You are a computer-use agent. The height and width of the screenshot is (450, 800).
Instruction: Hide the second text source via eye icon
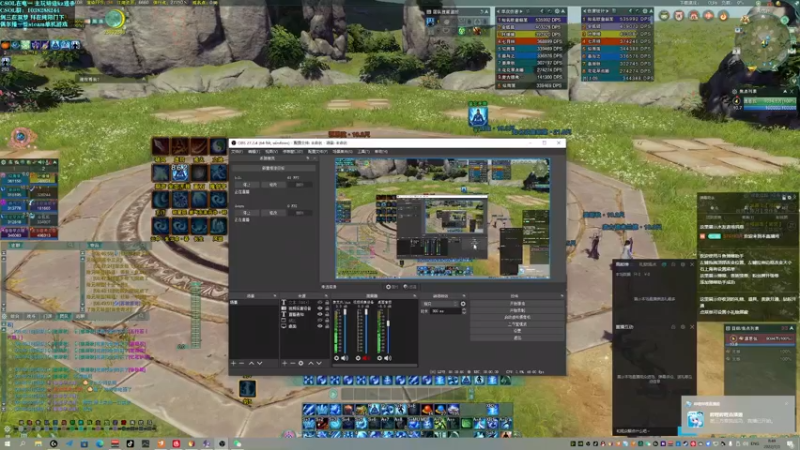(x=320, y=314)
